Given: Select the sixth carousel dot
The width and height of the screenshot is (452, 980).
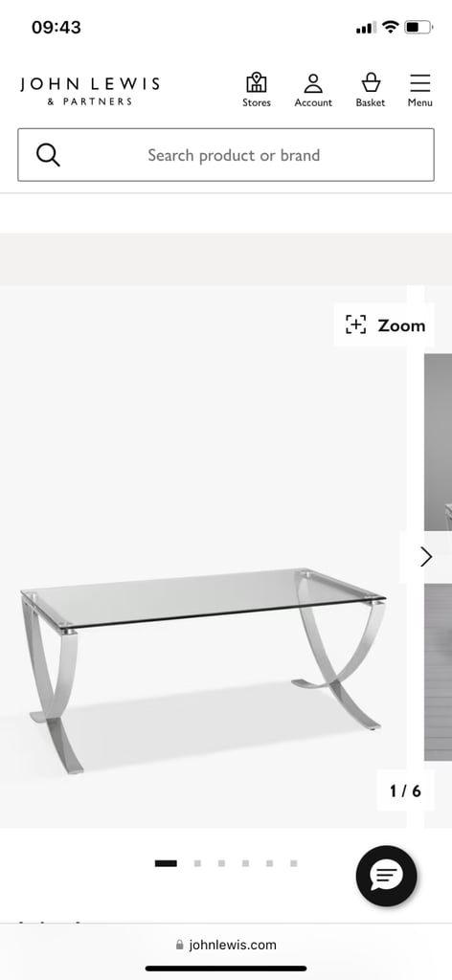Looking at the screenshot, I should pyautogui.click(x=293, y=864).
